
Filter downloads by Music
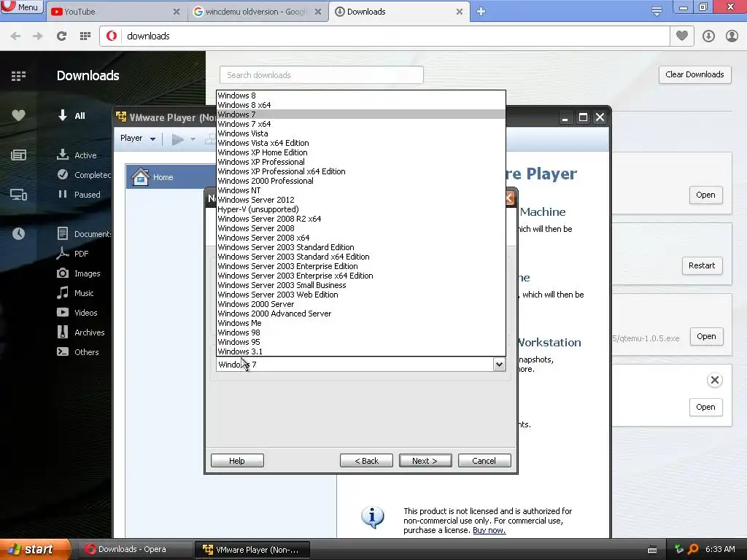pos(75,293)
